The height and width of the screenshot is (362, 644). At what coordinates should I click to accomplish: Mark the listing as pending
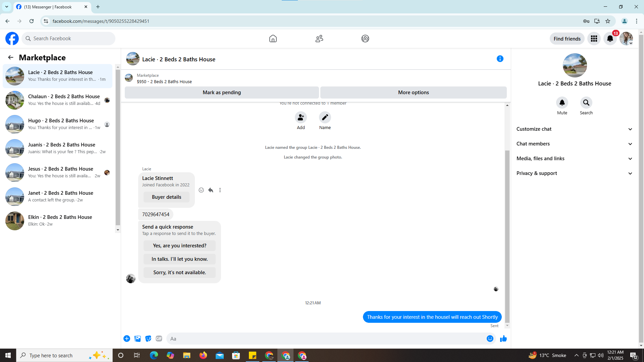coord(222,93)
